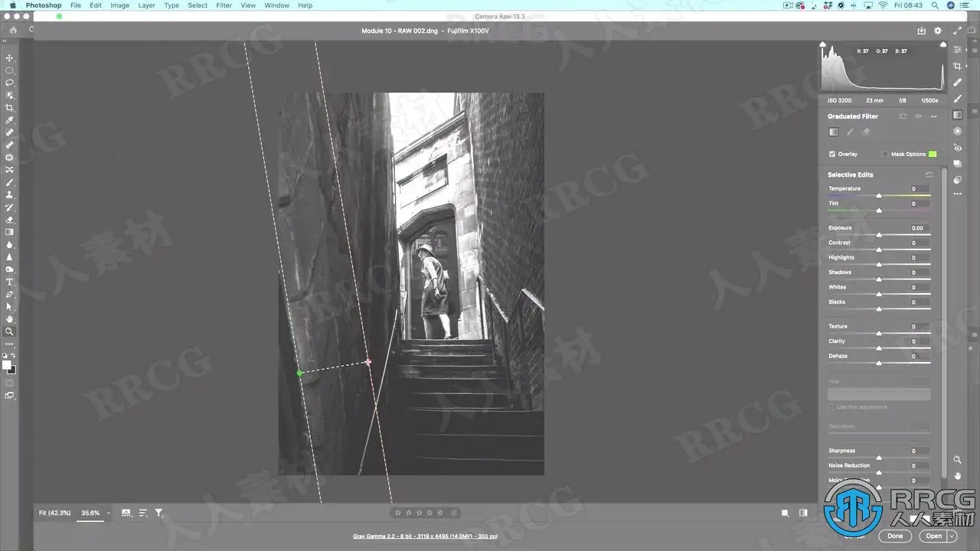The width and height of the screenshot is (980, 551).
Task: Open Graduated Filter more options menu
Action: tap(933, 116)
